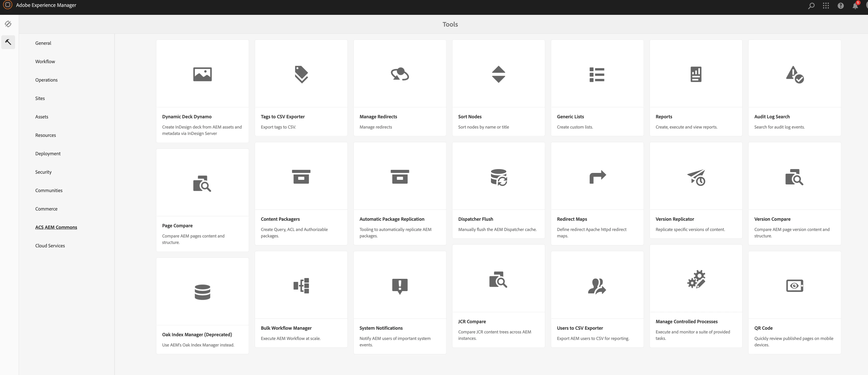The image size is (868, 375).
Task: Open Cloud Services in the sidebar
Action: tap(50, 246)
